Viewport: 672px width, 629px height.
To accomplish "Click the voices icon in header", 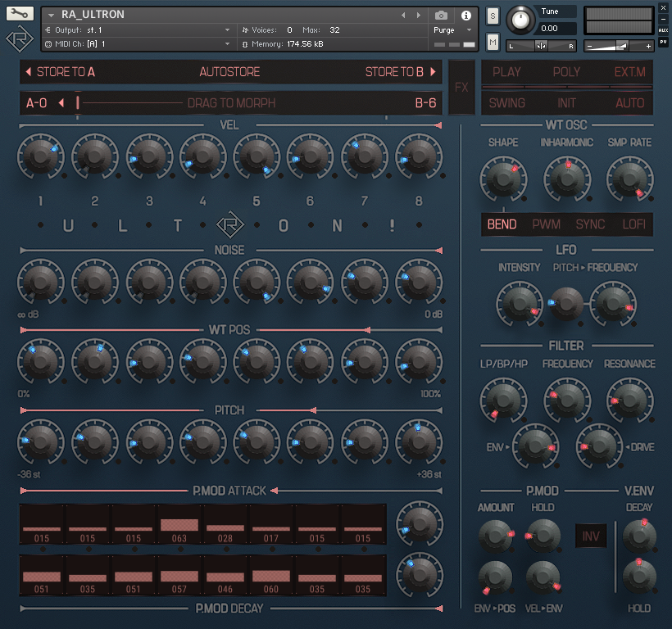I will (x=245, y=30).
